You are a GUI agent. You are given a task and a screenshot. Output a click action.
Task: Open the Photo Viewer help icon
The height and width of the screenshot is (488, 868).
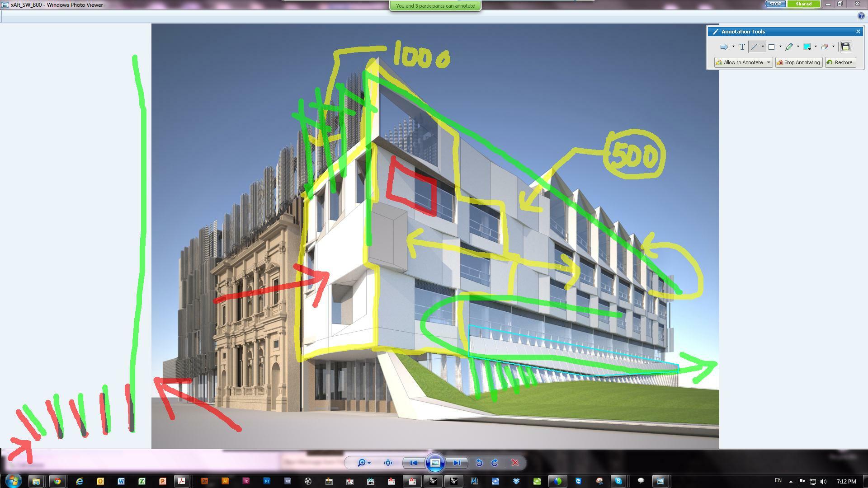coord(861,16)
